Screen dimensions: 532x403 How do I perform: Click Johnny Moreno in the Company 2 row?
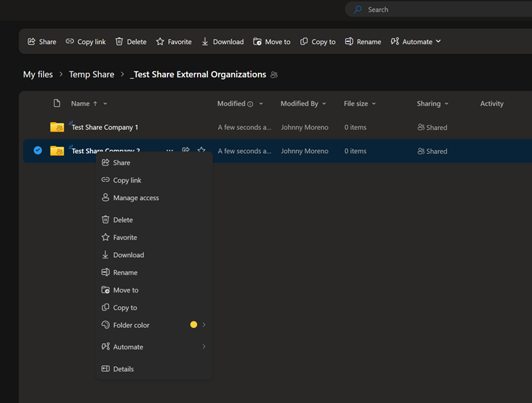[305, 151]
